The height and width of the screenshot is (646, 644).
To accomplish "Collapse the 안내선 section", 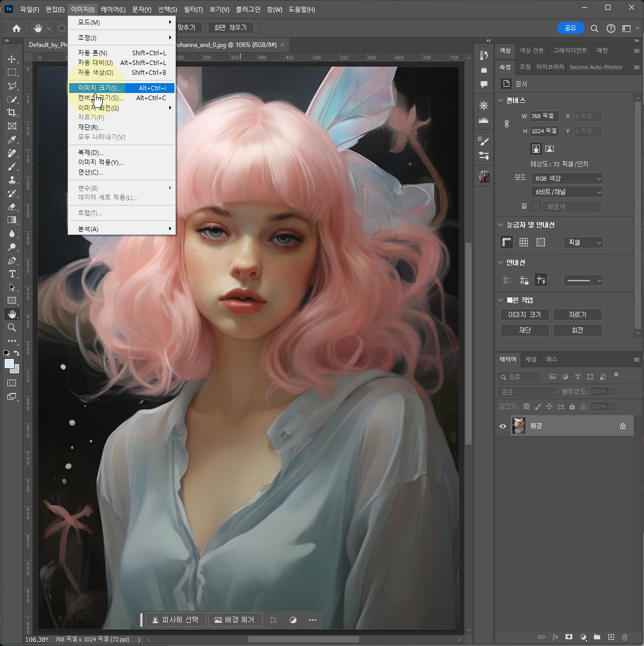I will click(x=501, y=262).
